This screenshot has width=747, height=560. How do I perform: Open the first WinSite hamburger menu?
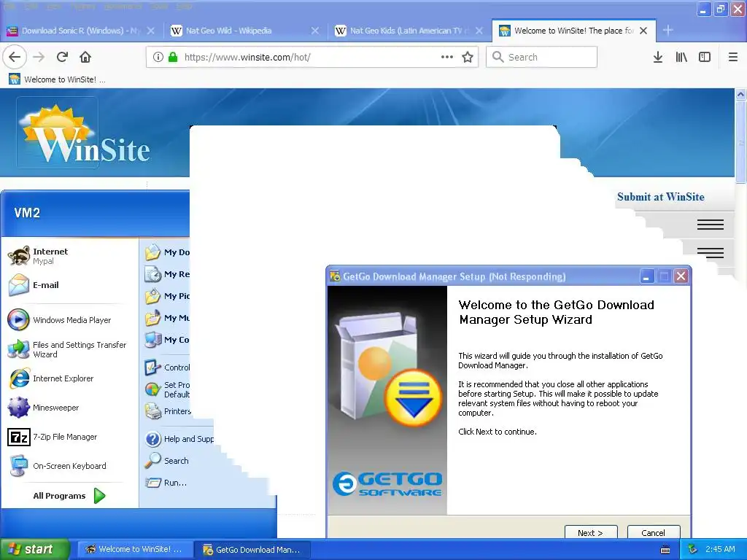711,225
